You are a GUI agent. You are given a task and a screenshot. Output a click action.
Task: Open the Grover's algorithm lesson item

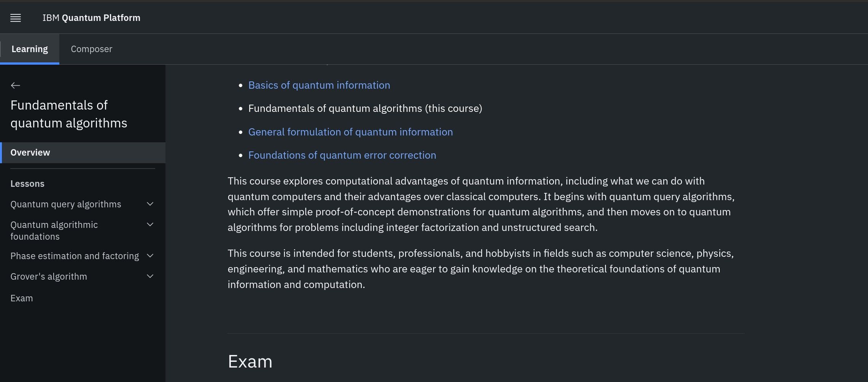(x=49, y=277)
